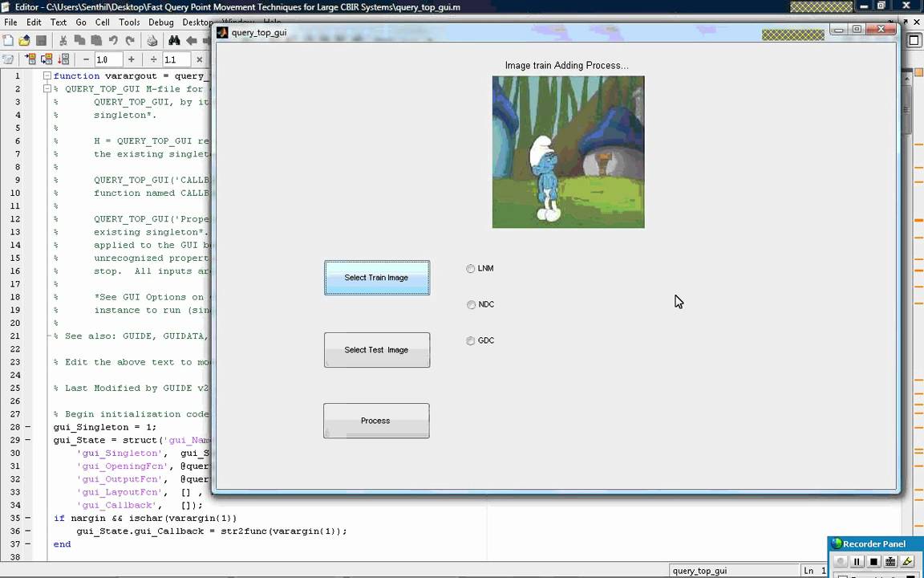Click the Paste icon in Editor toolbar

pyautogui.click(x=96, y=40)
